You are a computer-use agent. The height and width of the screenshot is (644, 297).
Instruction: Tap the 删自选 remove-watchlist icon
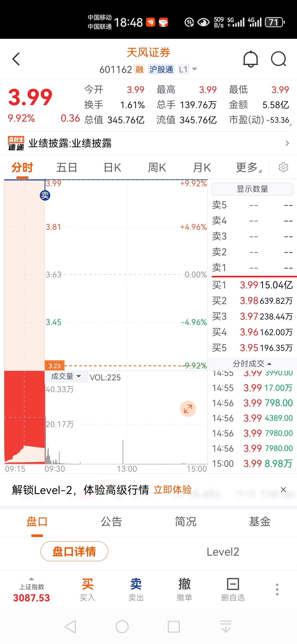coord(233,590)
